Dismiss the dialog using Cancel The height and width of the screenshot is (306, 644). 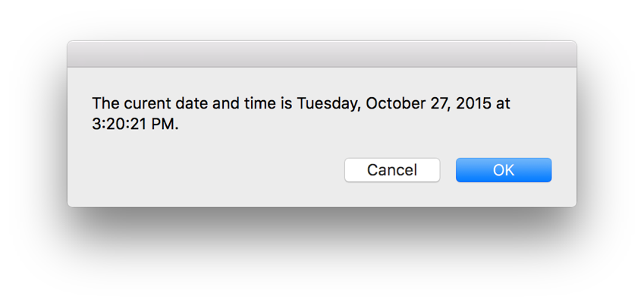tap(392, 170)
